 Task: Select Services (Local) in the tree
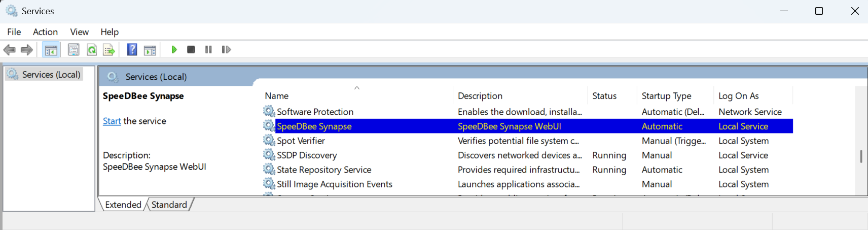point(51,75)
